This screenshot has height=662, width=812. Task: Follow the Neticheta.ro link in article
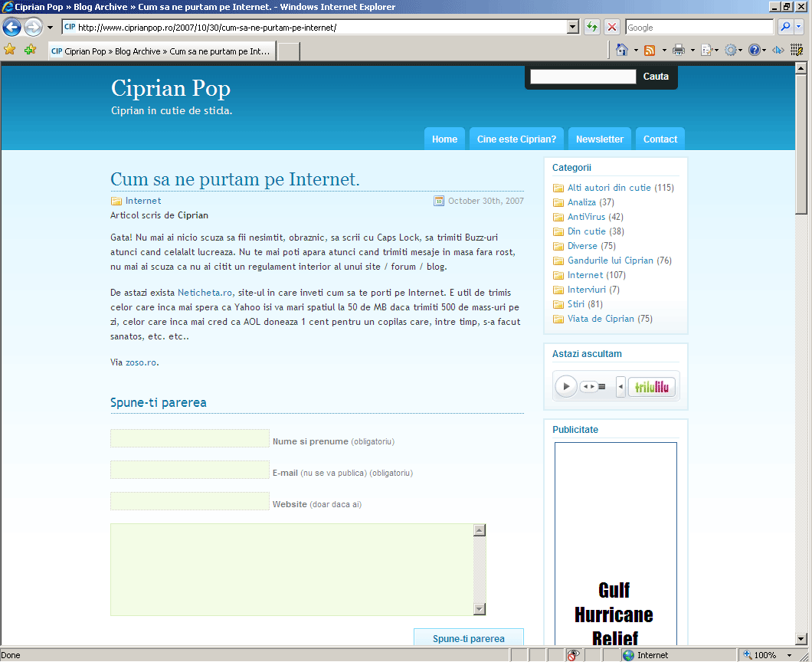click(x=205, y=293)
